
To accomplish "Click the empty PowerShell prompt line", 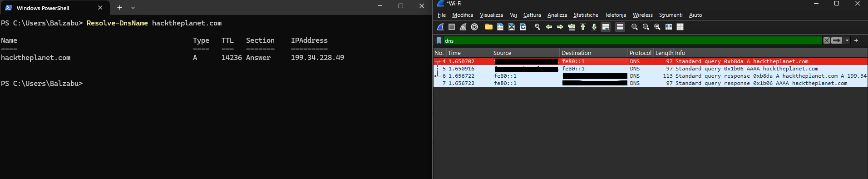I will [x=42, y=84].
